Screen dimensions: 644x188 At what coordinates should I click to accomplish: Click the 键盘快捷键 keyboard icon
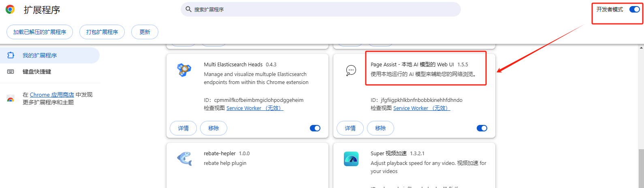(x=11, y=72)
